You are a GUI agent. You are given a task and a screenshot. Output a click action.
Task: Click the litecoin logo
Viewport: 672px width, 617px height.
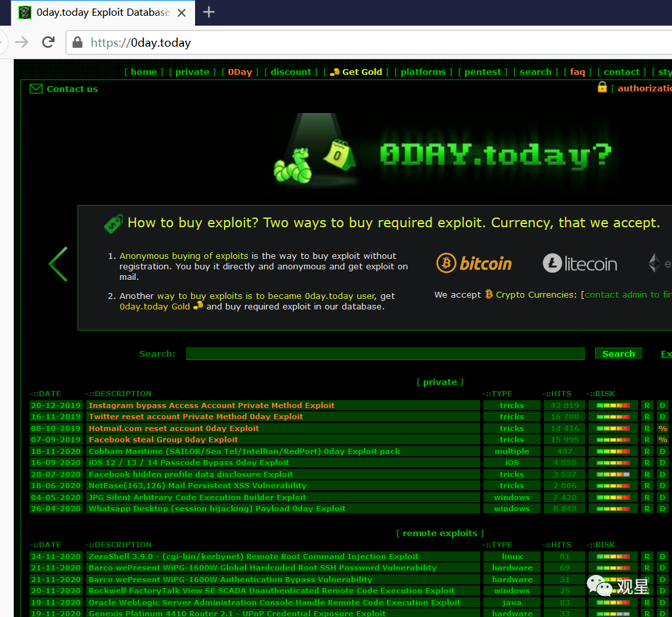coord(580,263)
